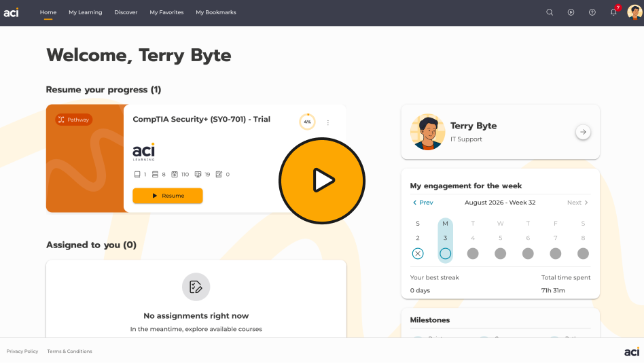The height and width of the screenshot is (363, 644).
Task: Open the CompTIA Security+ (SY0-701) - Trial title
Action: click(x=201, y=119)
